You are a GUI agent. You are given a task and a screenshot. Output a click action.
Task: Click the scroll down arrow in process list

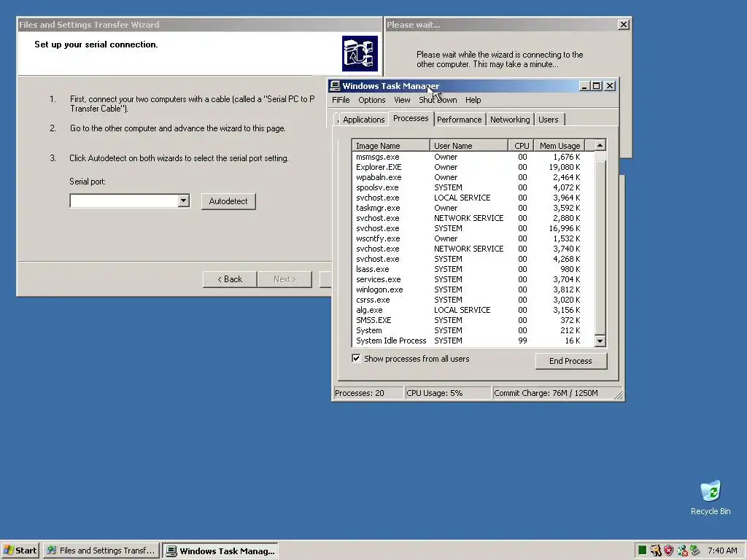point(600,341)
